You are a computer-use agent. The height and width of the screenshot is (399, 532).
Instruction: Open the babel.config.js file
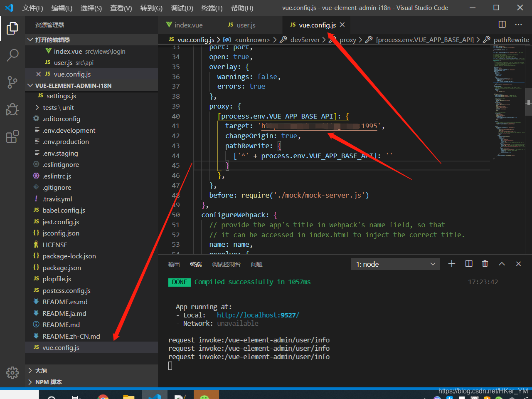pos(91,210)
